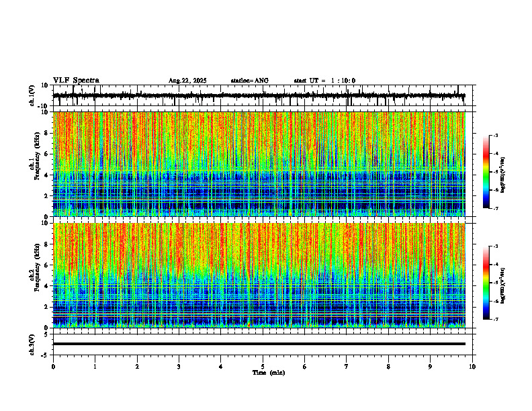
Task: Click the "-3" label on ch.1 color scale
Action: (496, 135)
